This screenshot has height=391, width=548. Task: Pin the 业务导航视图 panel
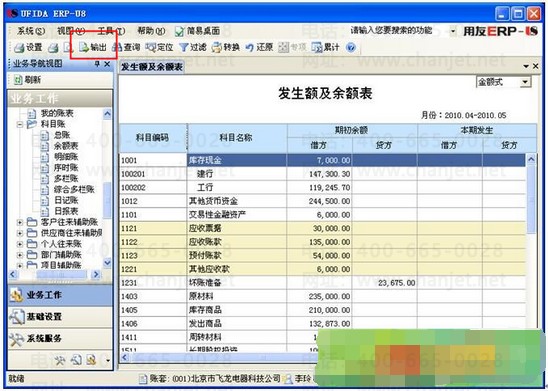(97, 64)
